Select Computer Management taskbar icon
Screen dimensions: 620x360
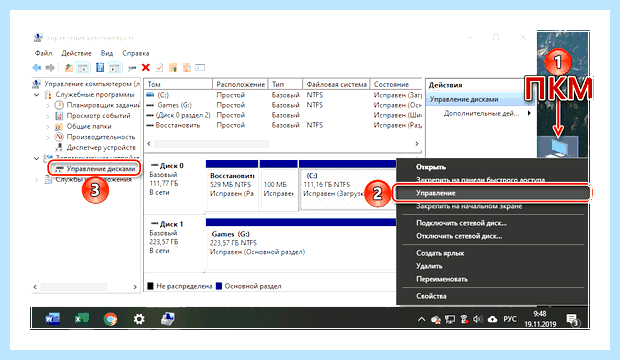[x=168, y=318]
